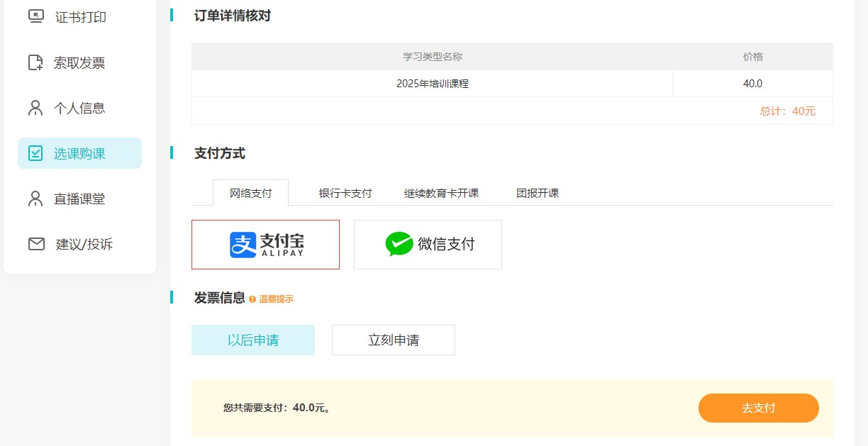The width and height of the screenshot is (868, 446).
Task: Select 支付宝 Alipay as payment method
Action: 265,245
